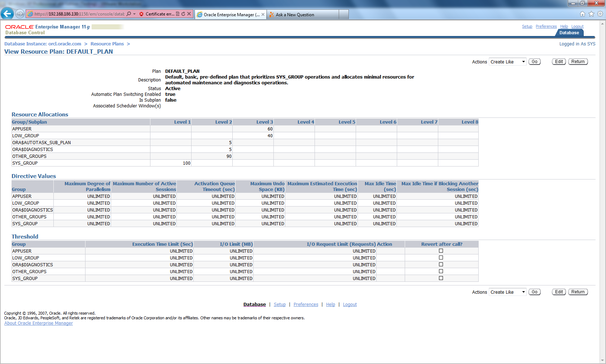The image size is (606, 364).
Task: Click the Stop loading X icon
Action: (x=189, y=14)
